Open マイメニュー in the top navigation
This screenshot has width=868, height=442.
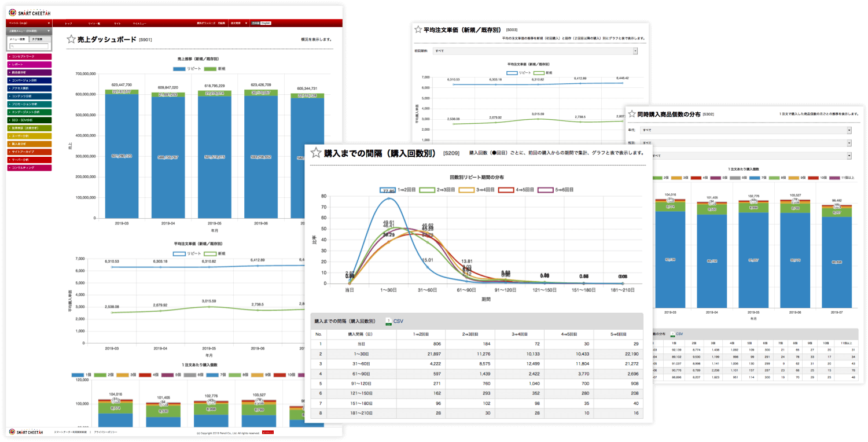[x=139, y=23]
